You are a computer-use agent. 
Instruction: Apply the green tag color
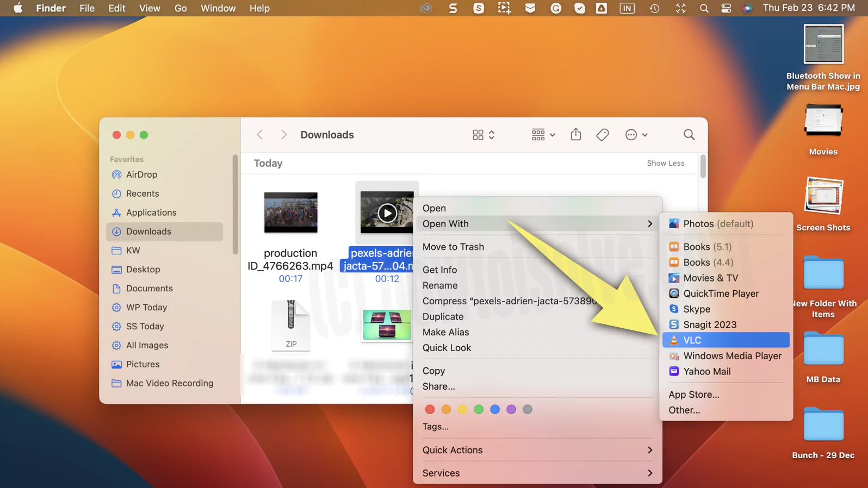[x=479, y=410]
